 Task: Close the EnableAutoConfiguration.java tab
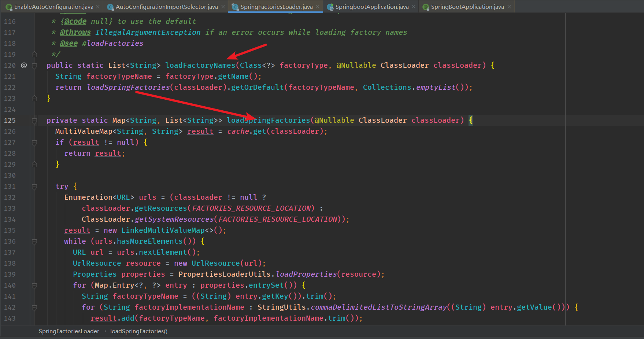point(98,7)
